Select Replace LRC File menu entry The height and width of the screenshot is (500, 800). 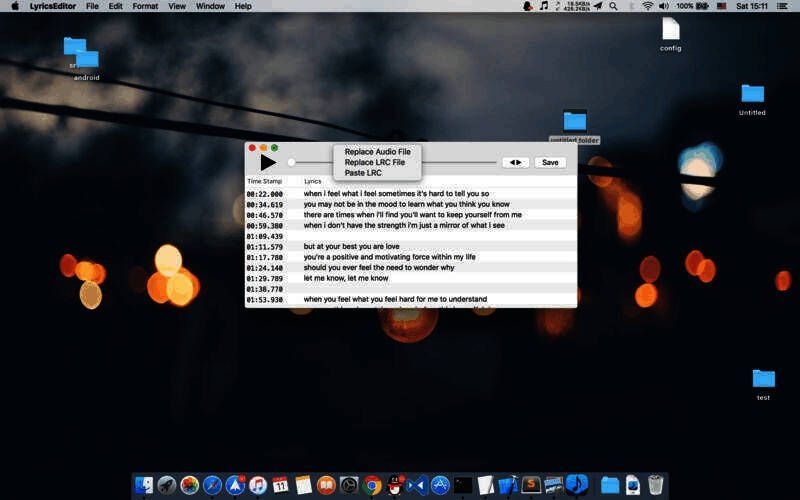(x=374, y=162)
